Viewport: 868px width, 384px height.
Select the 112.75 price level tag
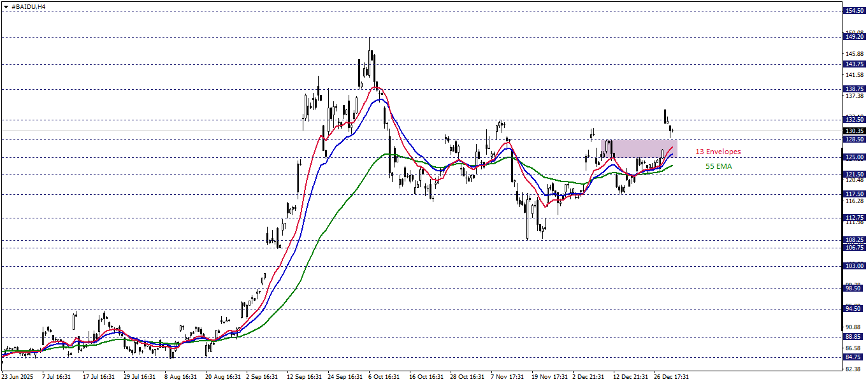pyautogui.click(x=853, y=217)
